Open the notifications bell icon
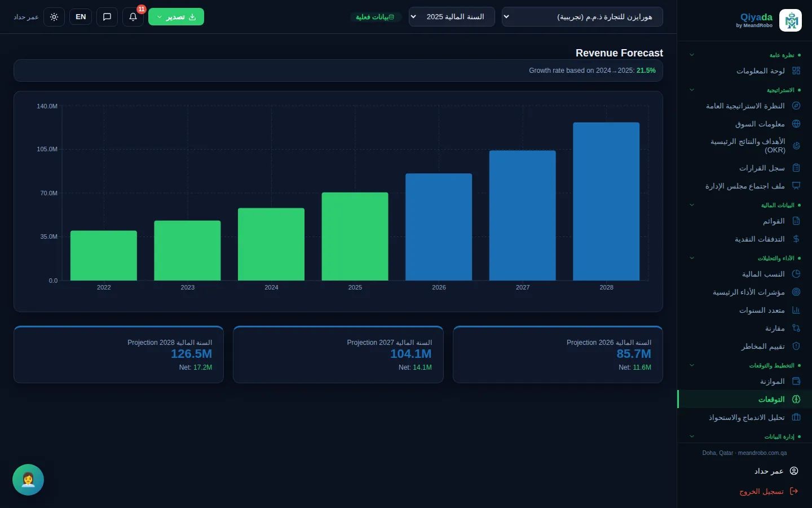Screen dimensions: 812x508 coord(133,17)
